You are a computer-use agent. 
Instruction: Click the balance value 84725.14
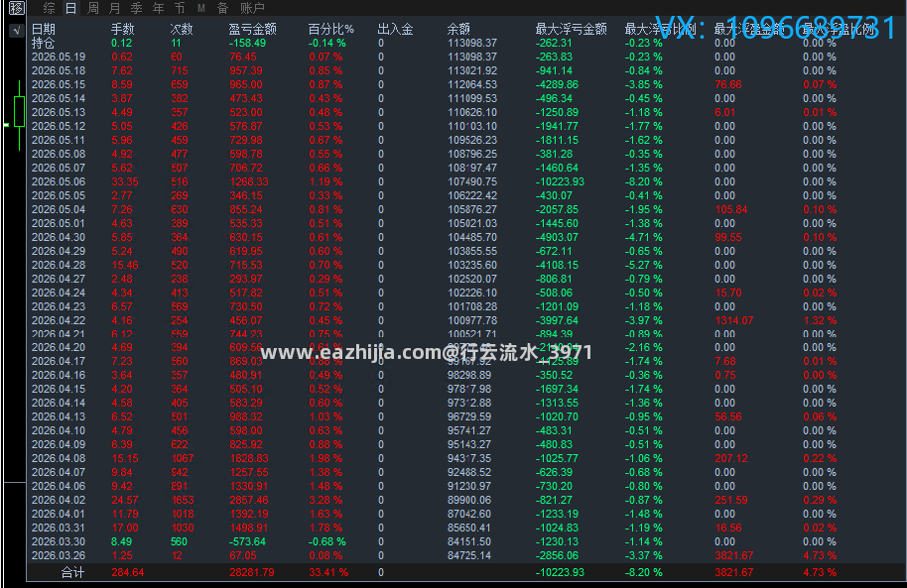coord(469,555)
